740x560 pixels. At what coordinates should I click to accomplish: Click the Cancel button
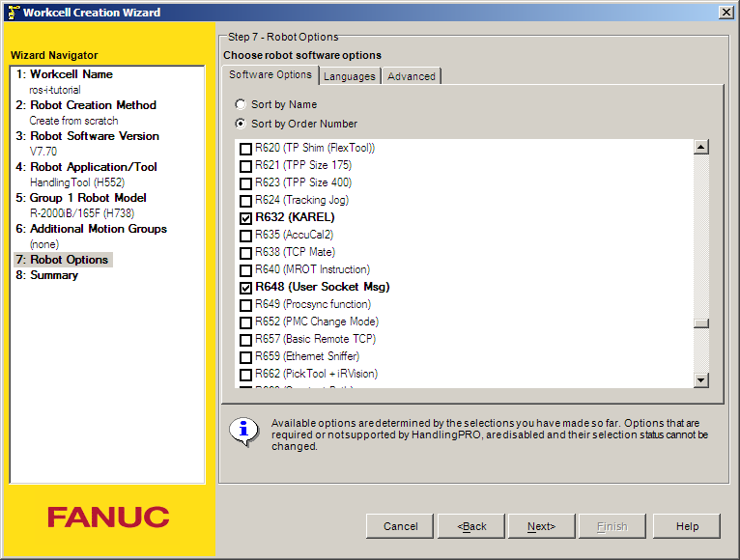point(400,526)
